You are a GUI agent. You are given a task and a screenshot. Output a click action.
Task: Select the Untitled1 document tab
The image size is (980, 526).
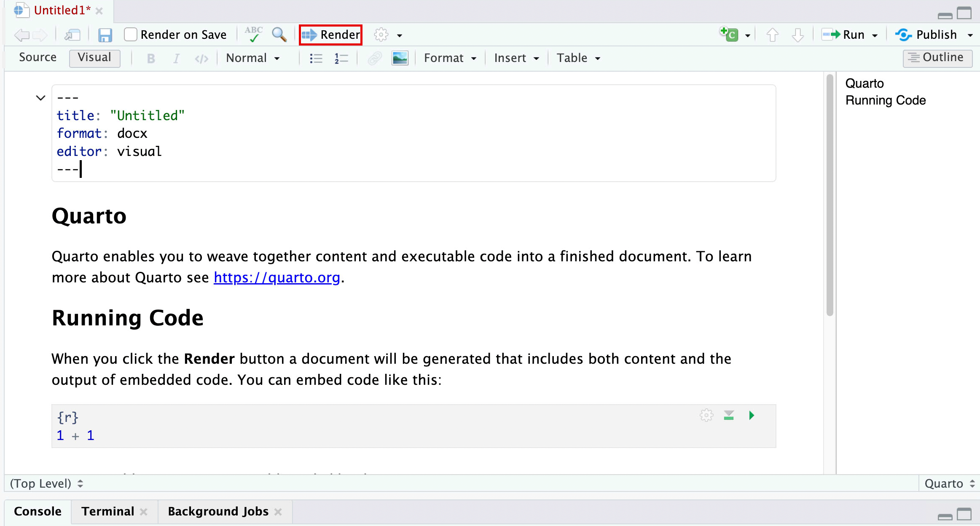tap(62, 10)
